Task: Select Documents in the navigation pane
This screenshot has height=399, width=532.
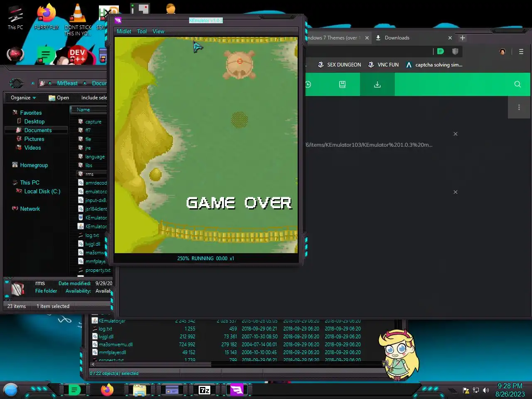Action: (x=38, y=130)
